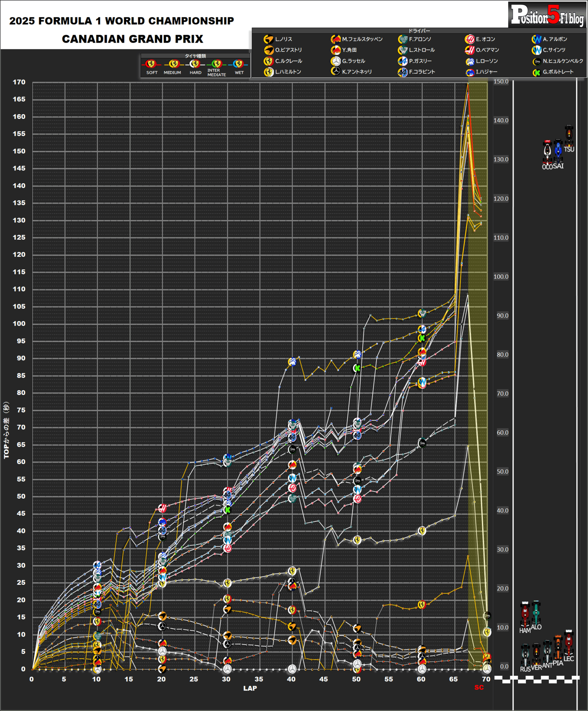
Task: Select the INTERMEDIATE tyre legend swatch
Action: click(x=217, y=64)
